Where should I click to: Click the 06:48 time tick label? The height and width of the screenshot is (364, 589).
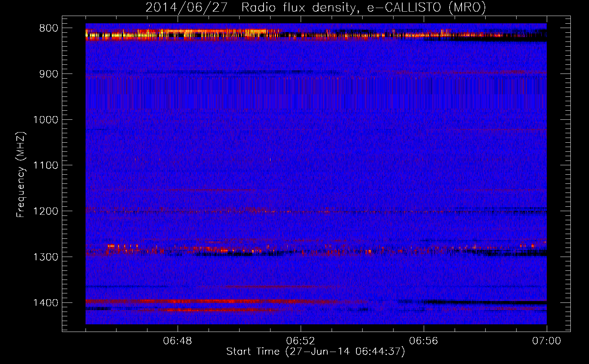coord(178,341)
